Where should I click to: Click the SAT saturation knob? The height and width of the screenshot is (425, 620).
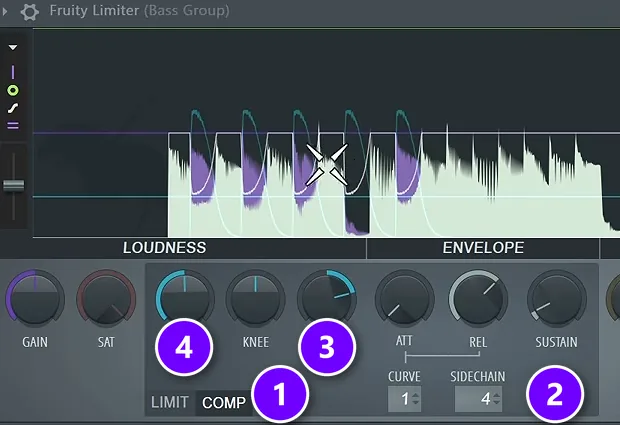106,298
